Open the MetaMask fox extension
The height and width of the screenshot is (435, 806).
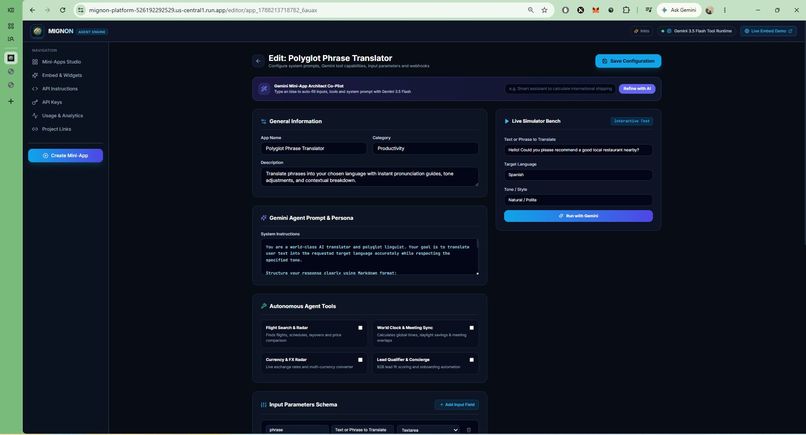(595, 10)
